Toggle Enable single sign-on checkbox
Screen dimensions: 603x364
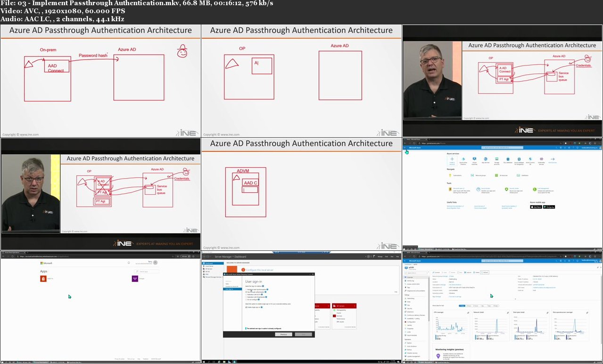[246, 307]
